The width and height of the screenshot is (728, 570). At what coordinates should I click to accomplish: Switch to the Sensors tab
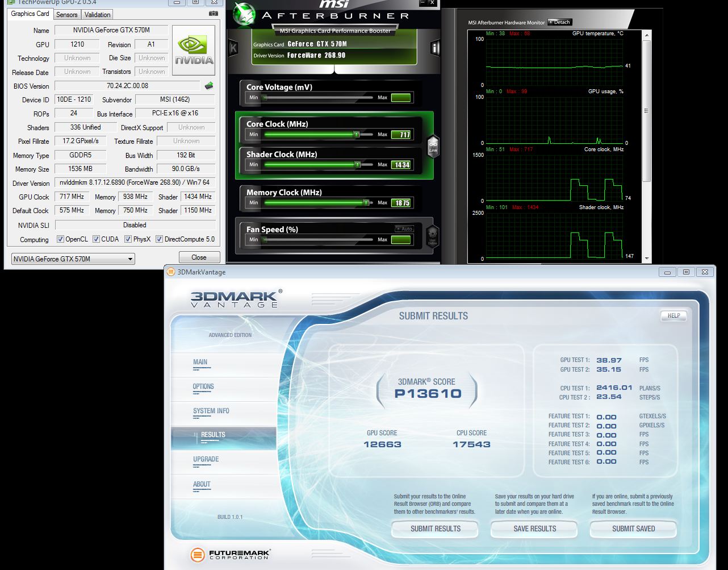(x=67, y=14)
